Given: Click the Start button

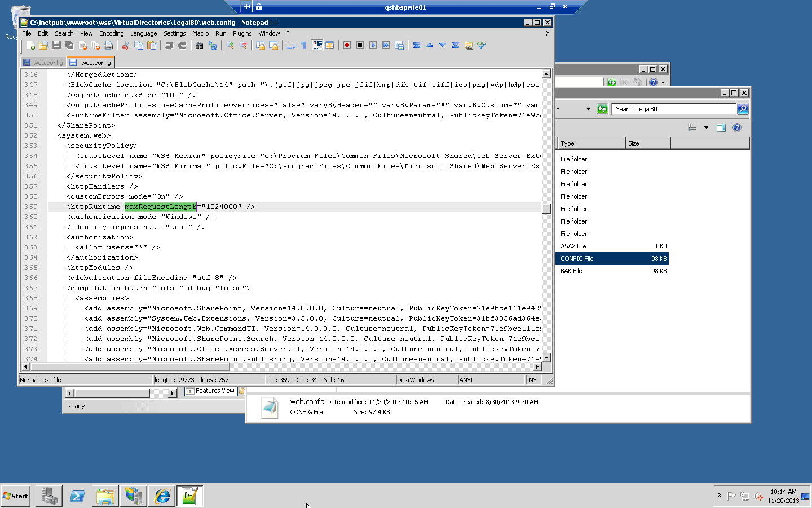Looking at the screenshot, I should coord(16,496).
